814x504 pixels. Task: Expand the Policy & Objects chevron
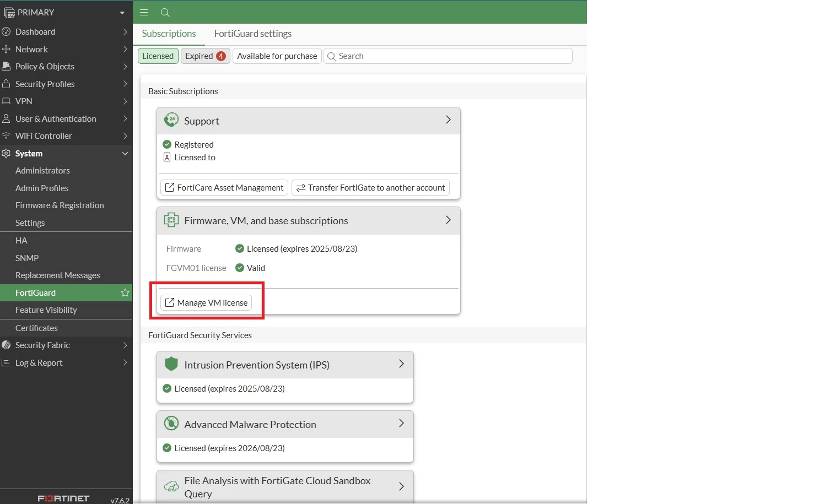(x=125, y=66)
